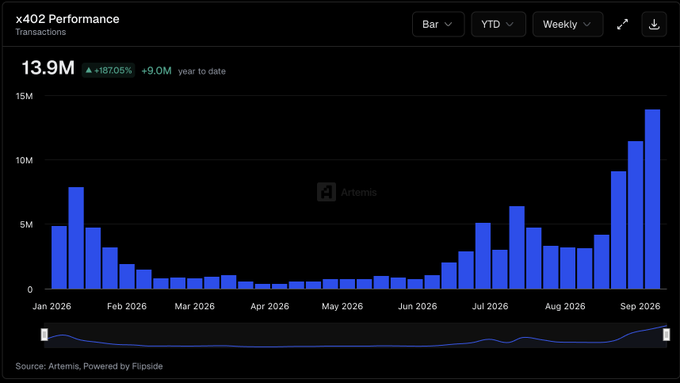Click the Sep 2026 axis label
The height and width of the screenshot is (383, 680).
640,306
